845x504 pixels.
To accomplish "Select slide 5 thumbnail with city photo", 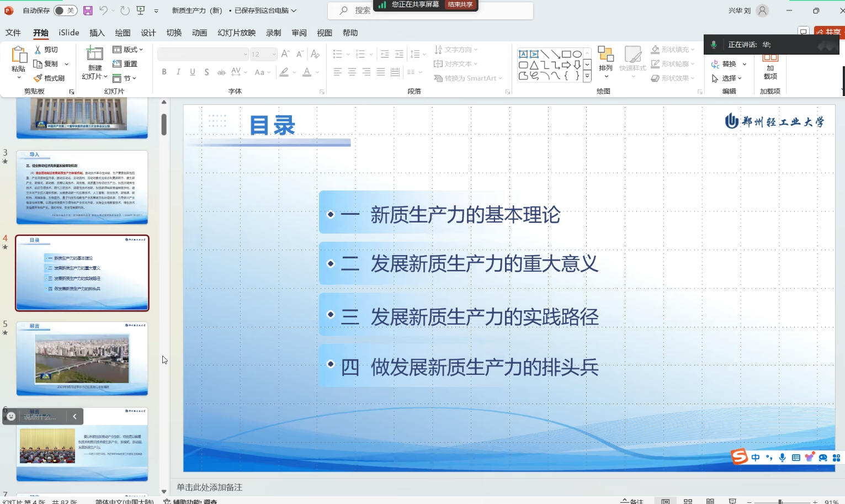I will [82, 358].
